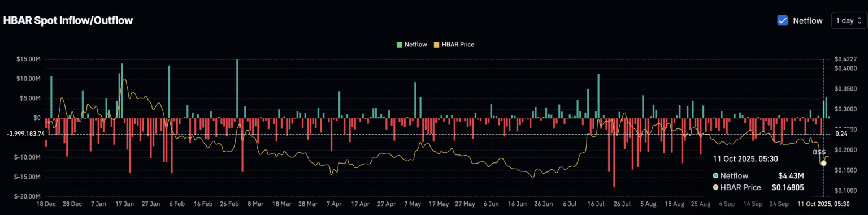
Task: Click the yellow HBAR Price legend swatch
Action: tap(436, 44)
